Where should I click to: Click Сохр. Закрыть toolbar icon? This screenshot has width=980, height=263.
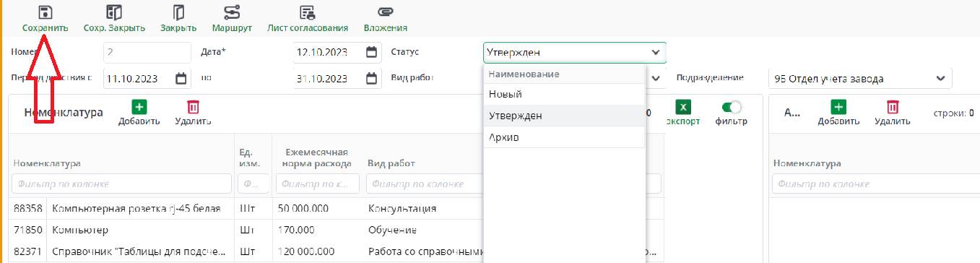(114, 12)
